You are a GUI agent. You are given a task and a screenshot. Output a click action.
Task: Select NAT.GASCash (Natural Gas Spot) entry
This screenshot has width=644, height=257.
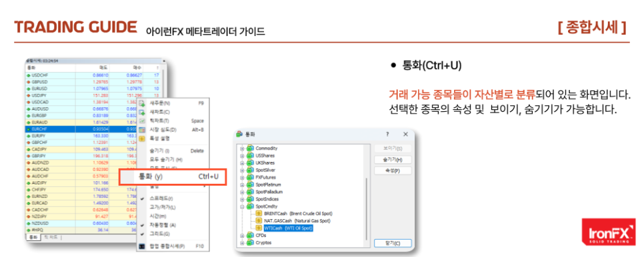(297, 220)
